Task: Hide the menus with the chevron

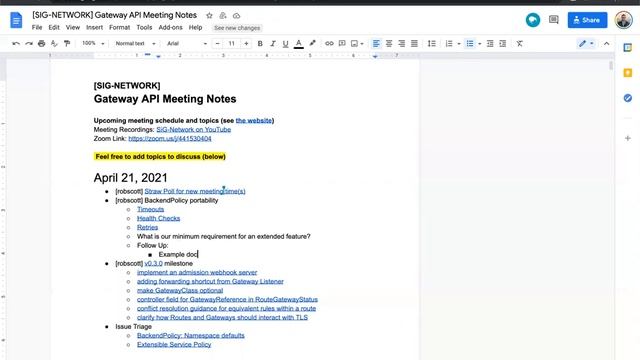Action: tap(607, 43)
